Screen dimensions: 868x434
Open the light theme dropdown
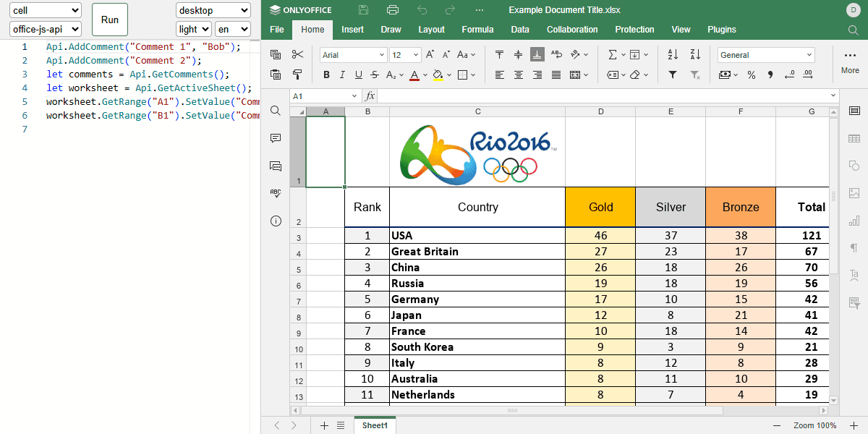193,29
